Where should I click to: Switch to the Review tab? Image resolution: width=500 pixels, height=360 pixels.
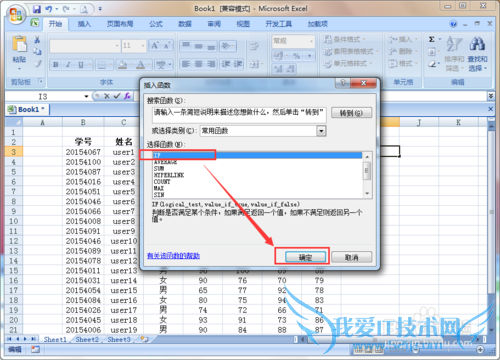pos(214,24)
